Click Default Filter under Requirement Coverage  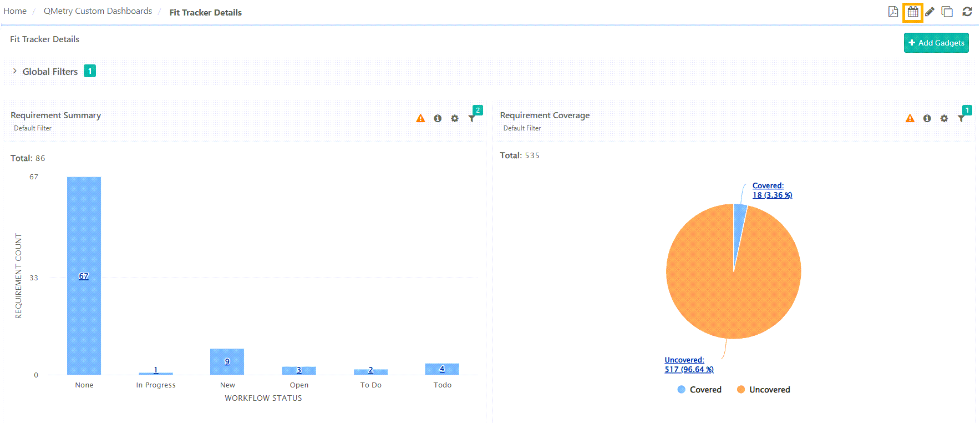coord(522,128)
